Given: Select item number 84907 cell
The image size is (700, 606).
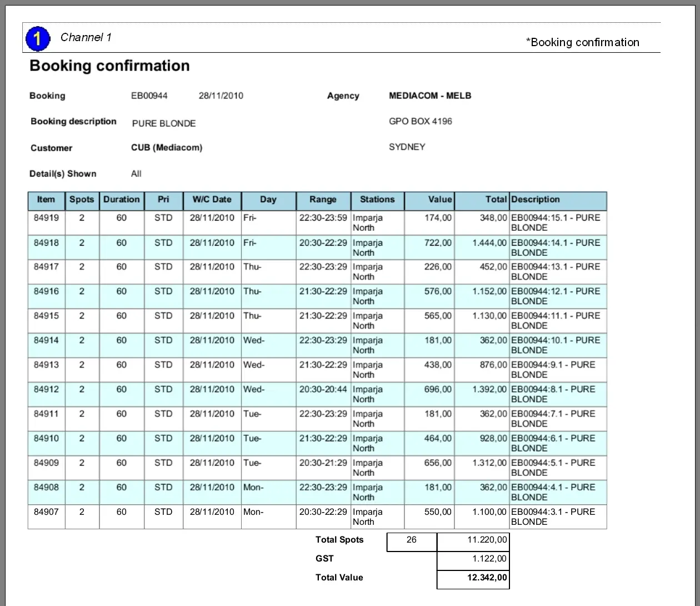Looking at the screenshot, I should pyautogui.click(x=46, y=512).
